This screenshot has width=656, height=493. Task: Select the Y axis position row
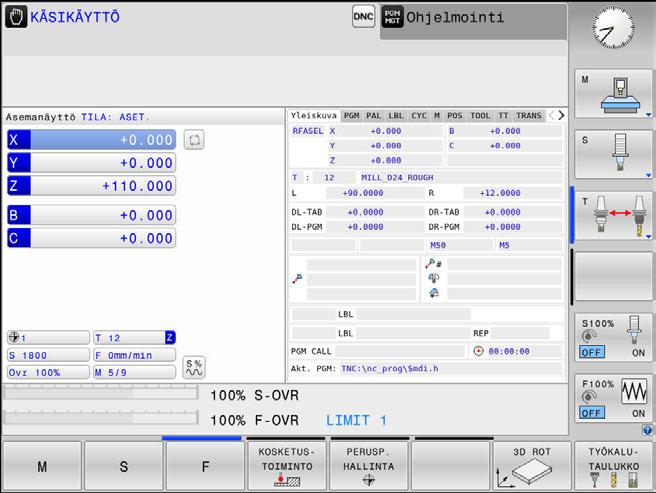pos(92,163)
